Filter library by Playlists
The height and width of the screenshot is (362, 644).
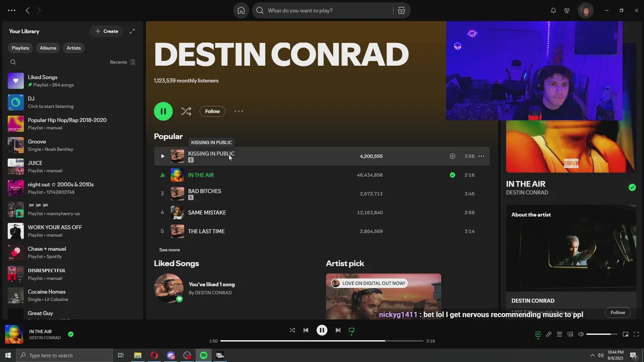21,48
